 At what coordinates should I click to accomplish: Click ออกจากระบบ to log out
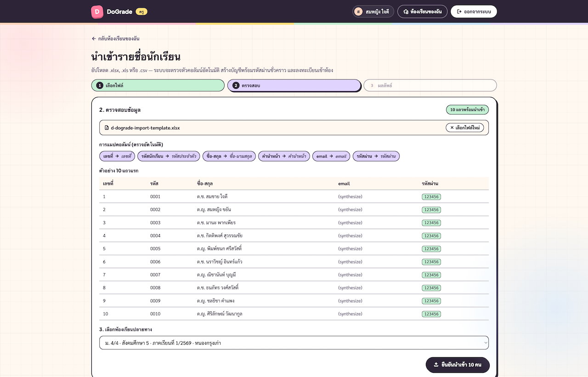tap(474, 11)
